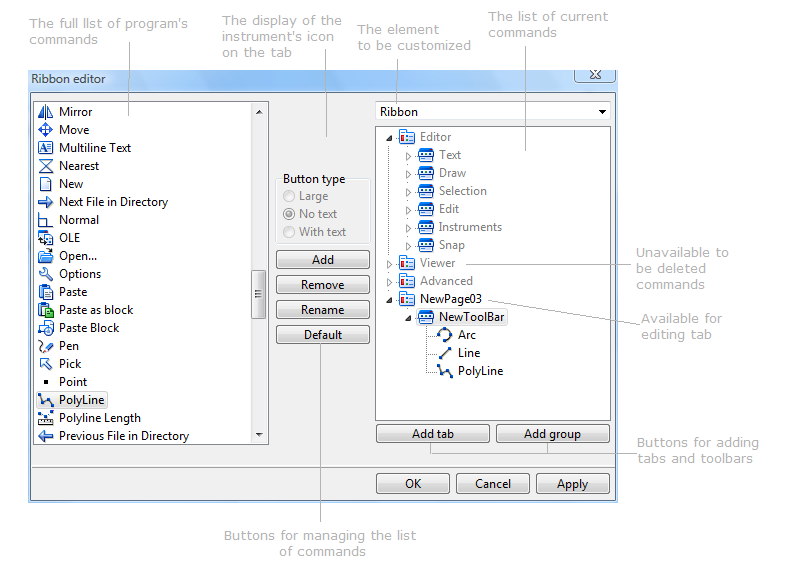Select the Mirror command icon

tap(45, 112)
